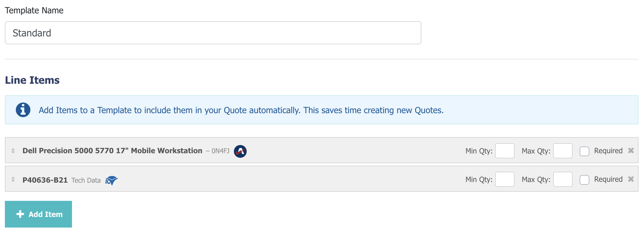The height and width of the screenshot is (233, 644).
Task: Click the blue info icon in banner
Action: pos(23,110)
